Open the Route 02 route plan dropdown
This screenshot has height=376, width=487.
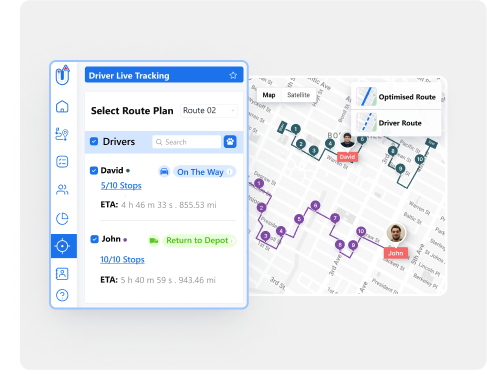click(209, 110)
